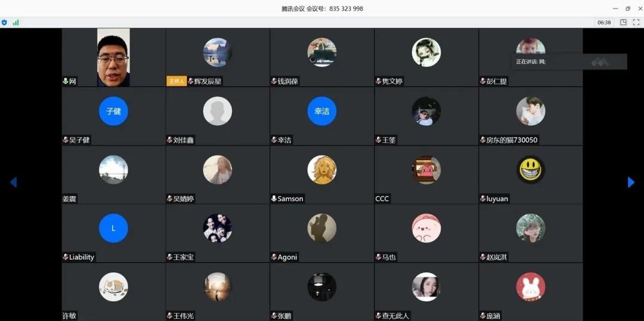This screenshot has width=644, height=321.
Task: Select the pink rabbit avatar of 庞涵
Action: pos(531,287)
